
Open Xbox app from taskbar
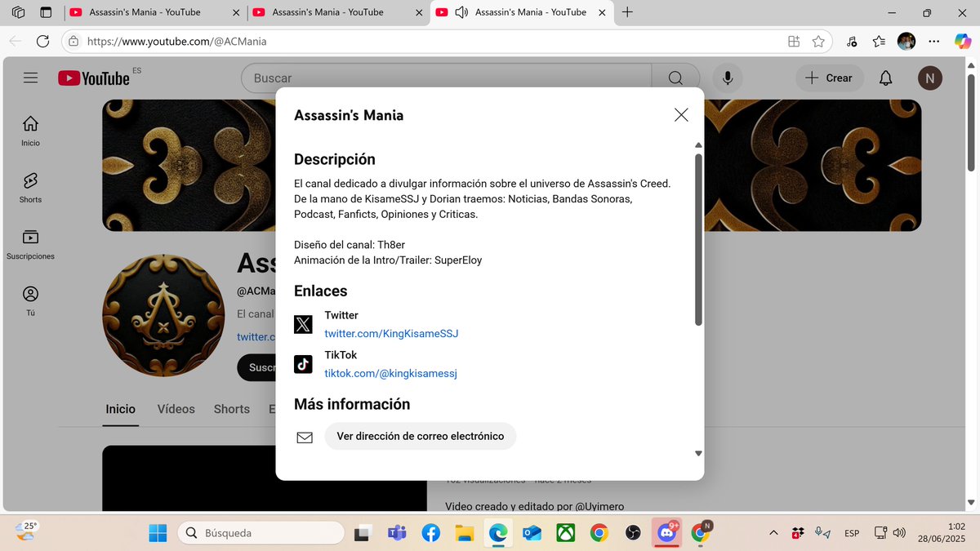[x=565, y=533]
